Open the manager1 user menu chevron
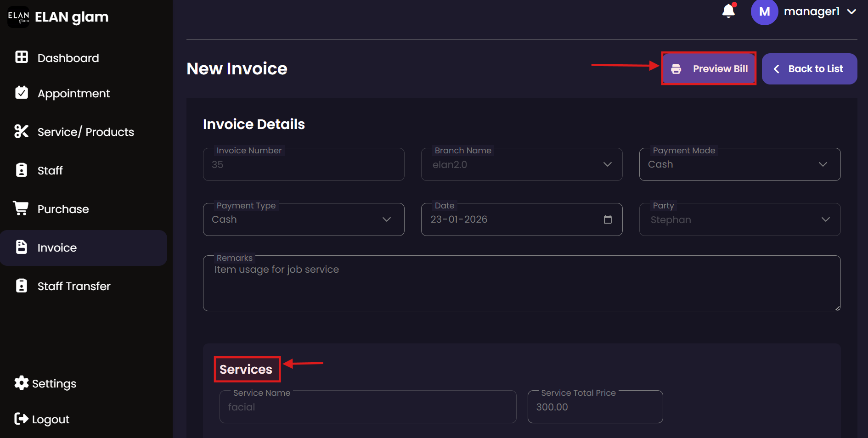Viewport: 868px width, 438px height. click(x=851, y=12)
